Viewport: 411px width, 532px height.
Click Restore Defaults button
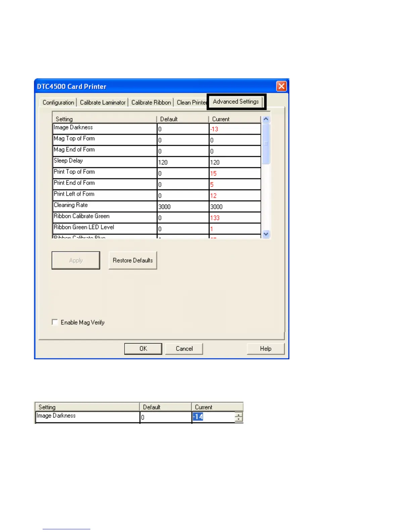tap(133, 260)
